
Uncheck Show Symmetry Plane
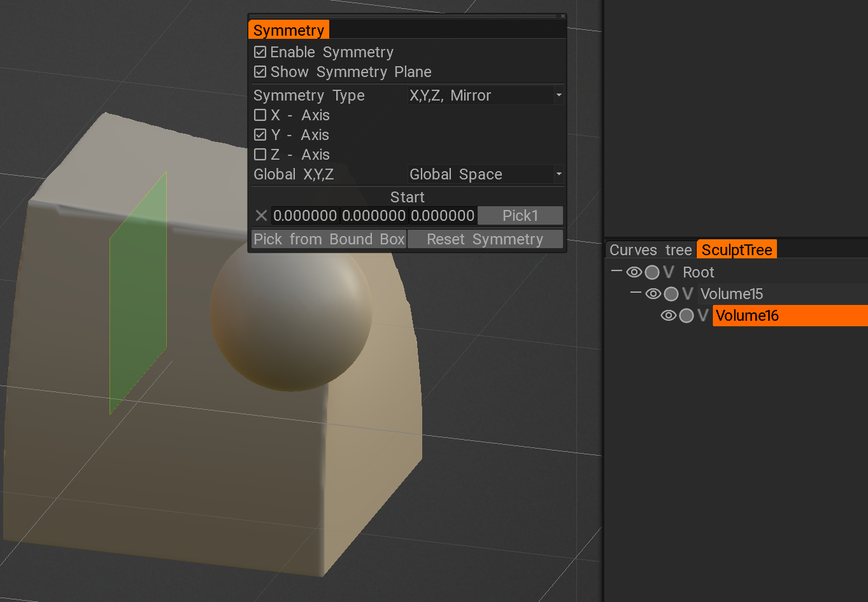(x=260, y=72)
